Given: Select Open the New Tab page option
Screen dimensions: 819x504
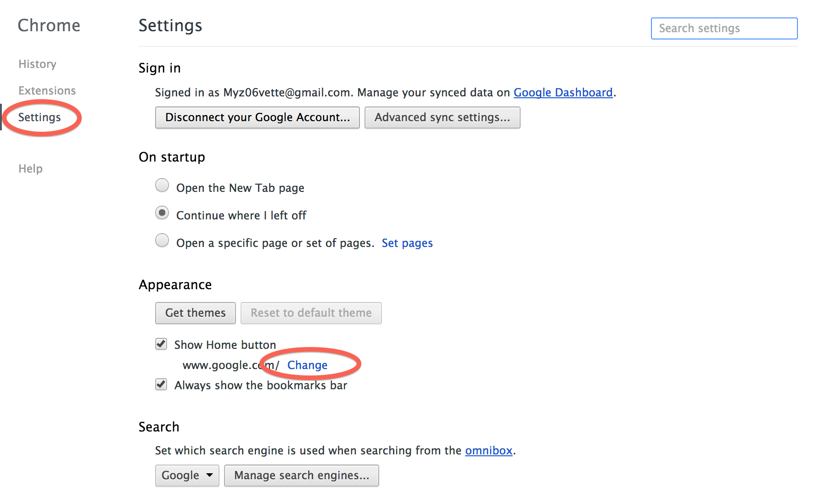Looking at the screenshot, I should [x=162, y=185].
